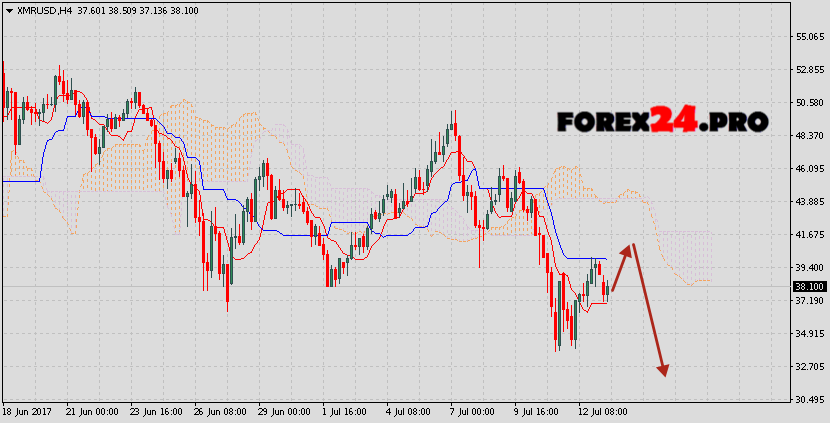Click the 30.495 price level on axis

808,400
